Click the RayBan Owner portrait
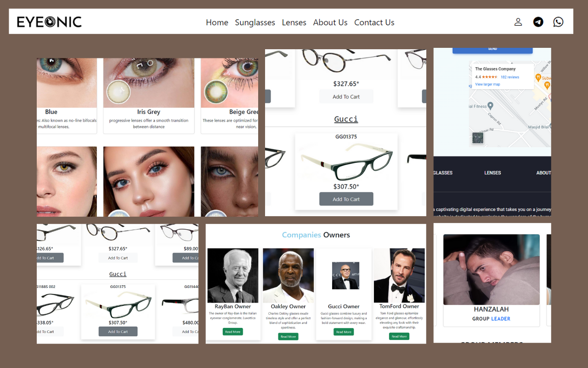Image resolution: width=588 pixels, height=368 pixels. [233, 276]
